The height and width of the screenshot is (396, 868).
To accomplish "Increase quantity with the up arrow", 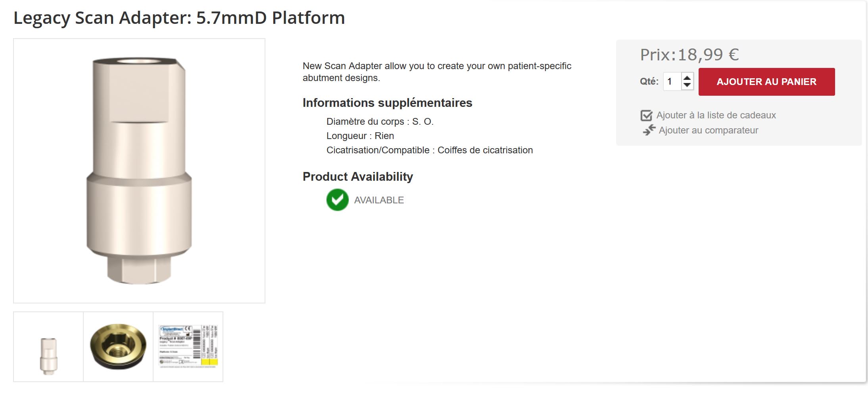I will pos(687,77).
